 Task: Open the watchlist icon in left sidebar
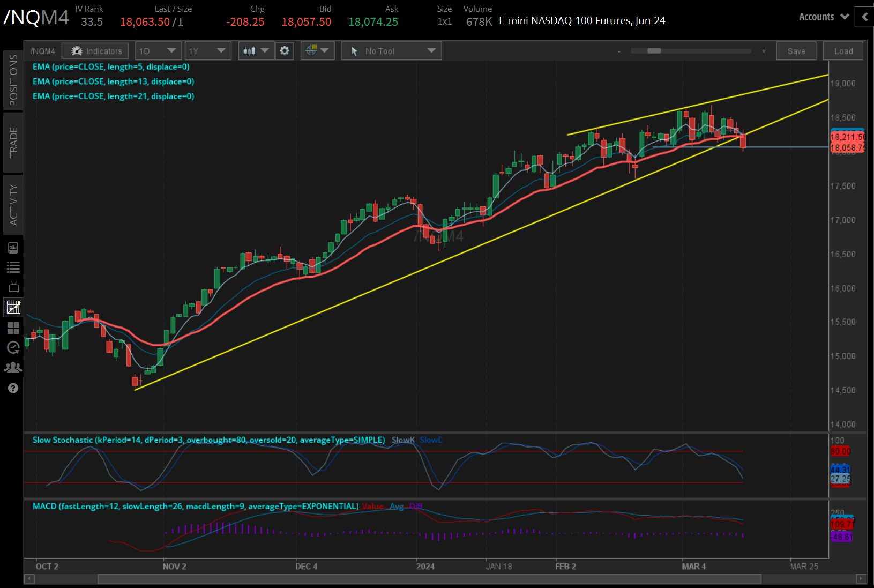pyautogui.click(x=13, y=267)
